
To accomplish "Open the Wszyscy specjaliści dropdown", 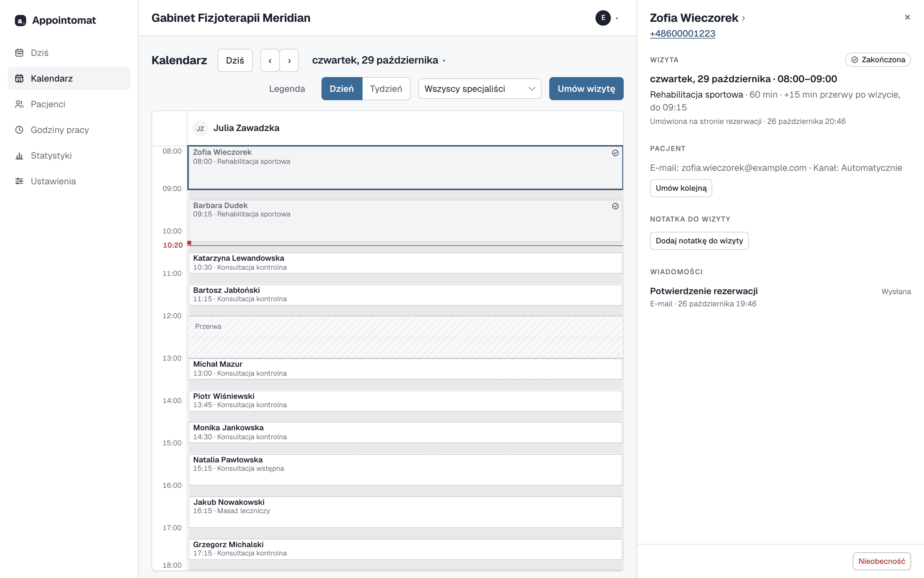I will click(x=480, y=89).
